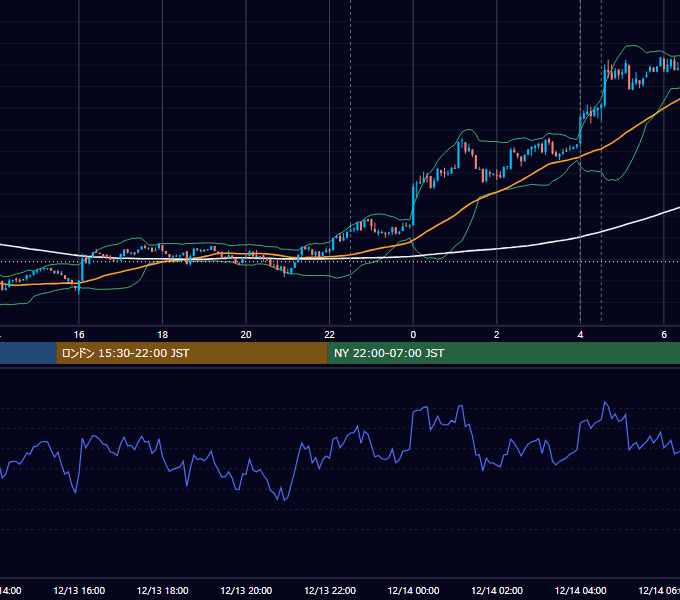Viewport: 680px width, 600px height.
Task: Click the 12/13 22:00 date label
Action: click(330, 591)
